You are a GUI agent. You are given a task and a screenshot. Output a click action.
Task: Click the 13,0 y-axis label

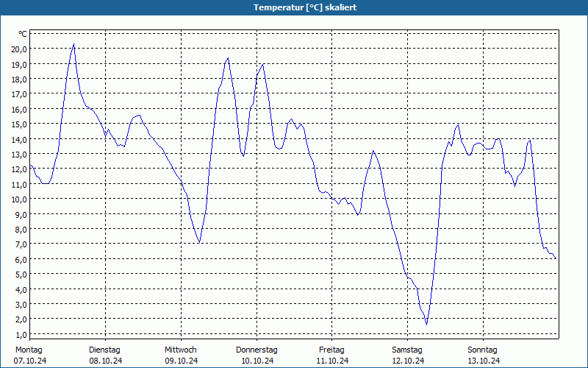[x=19, y=155]
